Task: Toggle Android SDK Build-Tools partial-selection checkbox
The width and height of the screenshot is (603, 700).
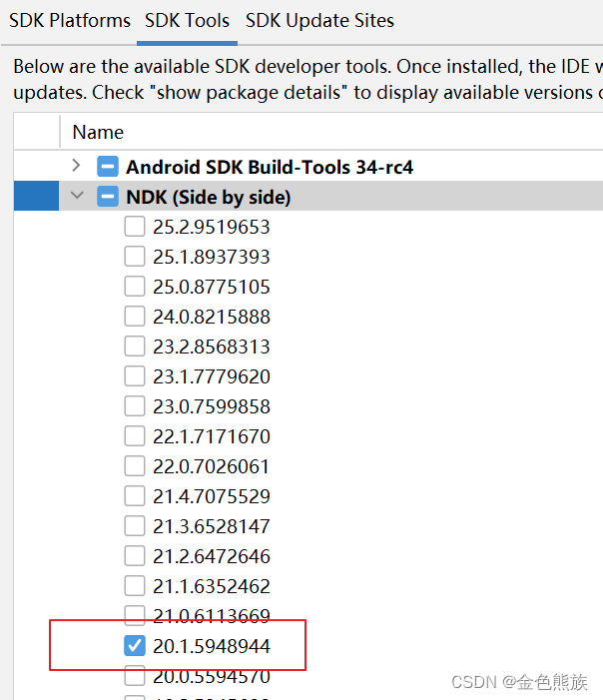Action: point(108,167)
